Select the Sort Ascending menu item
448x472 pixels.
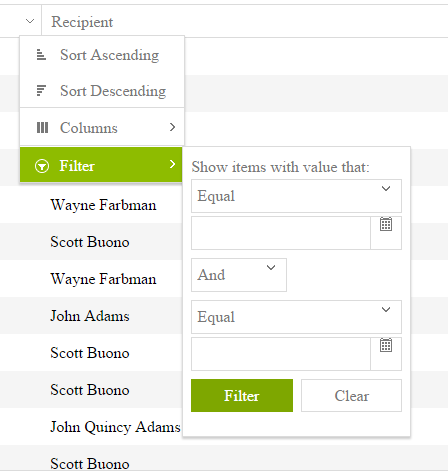[102, 55]
